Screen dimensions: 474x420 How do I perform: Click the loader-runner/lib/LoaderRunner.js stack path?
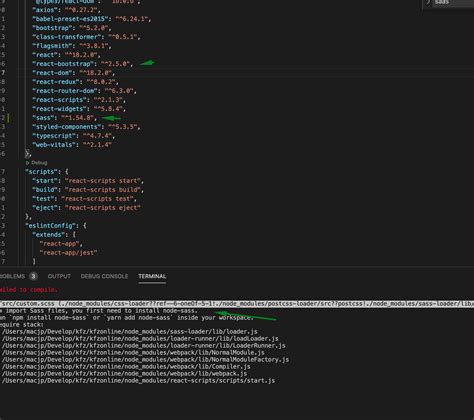click(x=144, y=346)
